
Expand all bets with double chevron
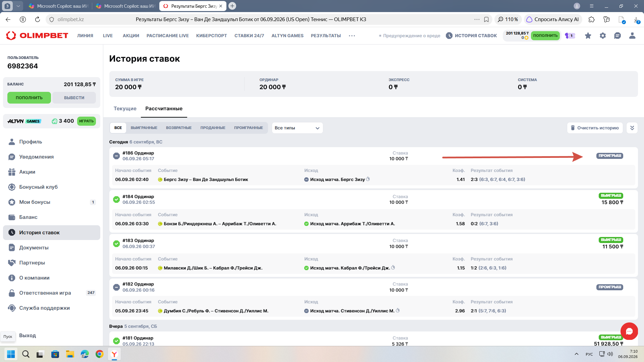pos(632,128)
